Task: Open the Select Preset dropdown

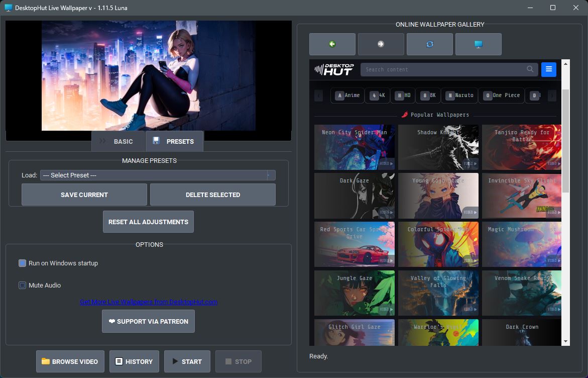Action: (x=158, y=175)
